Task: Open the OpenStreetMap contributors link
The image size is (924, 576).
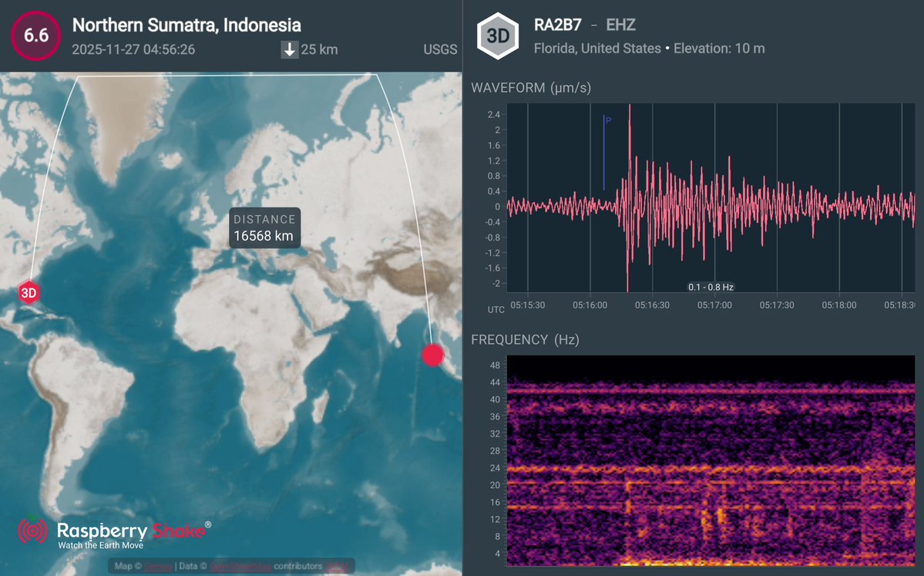Action: 239,566
